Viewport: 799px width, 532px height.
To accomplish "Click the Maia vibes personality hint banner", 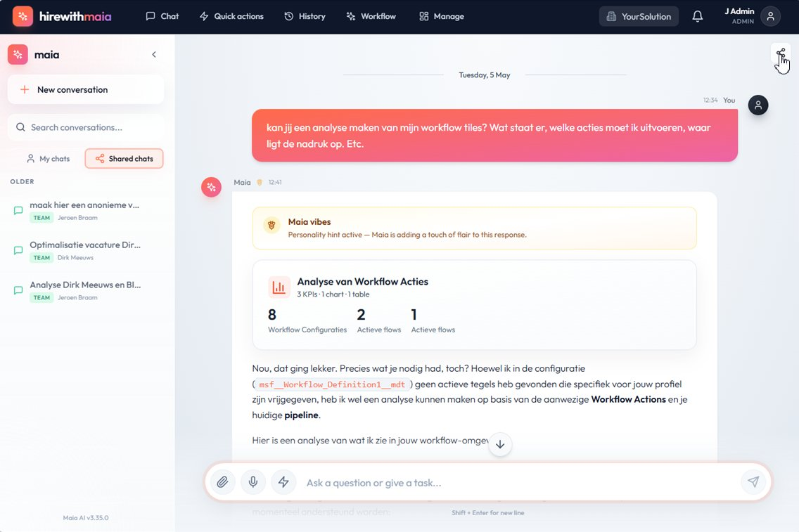I will (x=474, y=228).
